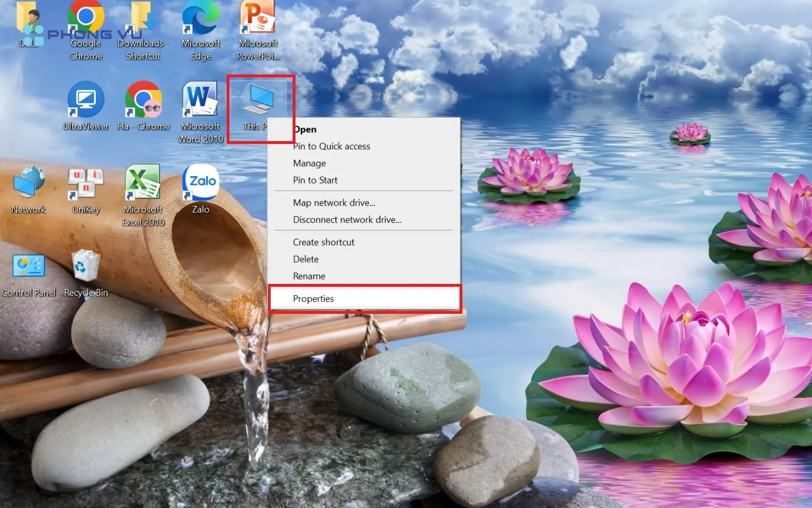Select the Microsoft Edge desktop shortcut
The width and height of the screenshot is (812, 508).
200,23
